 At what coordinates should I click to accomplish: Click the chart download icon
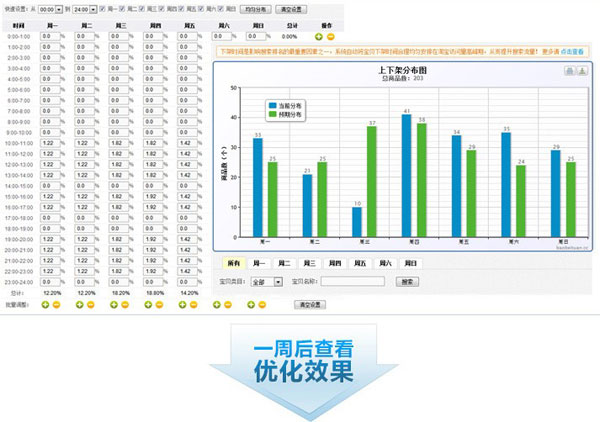[x=582, y=71]
